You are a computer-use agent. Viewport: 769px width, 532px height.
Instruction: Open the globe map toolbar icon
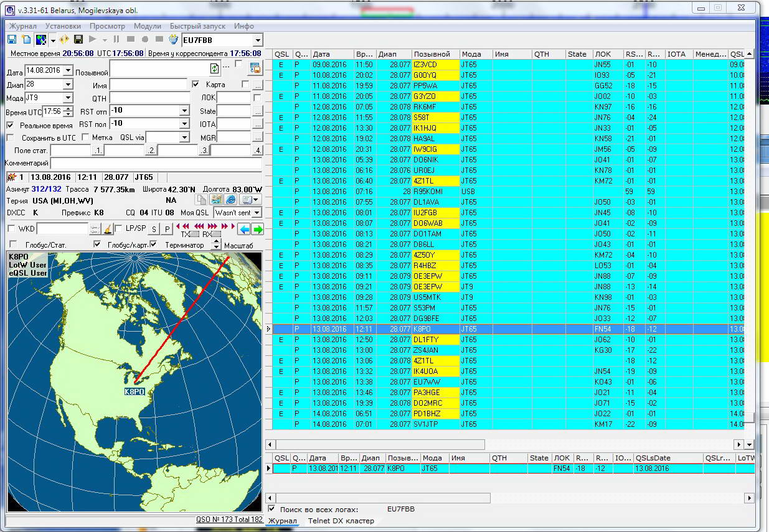click(x=40, y=40)
